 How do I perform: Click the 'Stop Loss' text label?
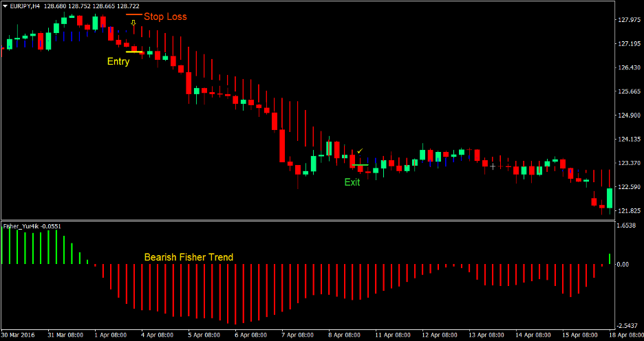pyautogui.click(x=165, y=16)
